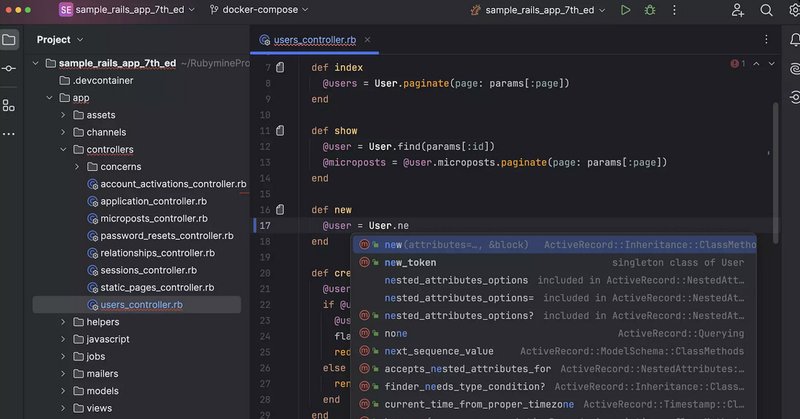
Task: Open relationships_controller.rb file
Action: 151,253
